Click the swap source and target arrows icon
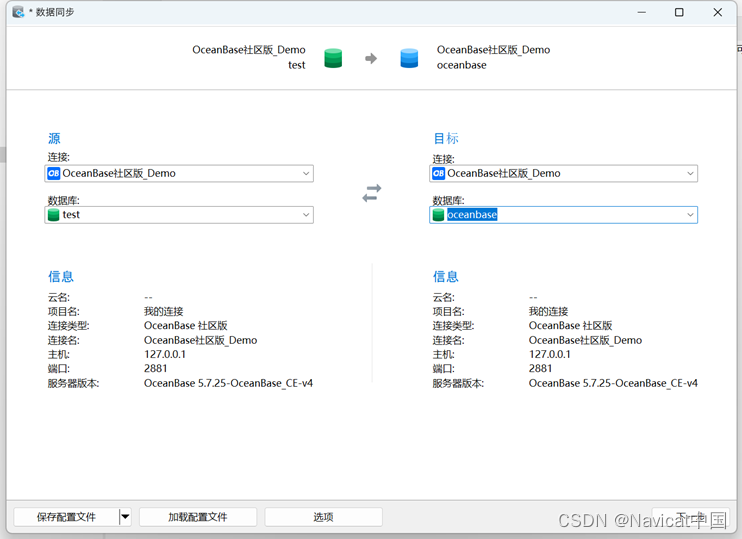Image resolution: width=742 pixels, height=539 pixels. (371, 193)
